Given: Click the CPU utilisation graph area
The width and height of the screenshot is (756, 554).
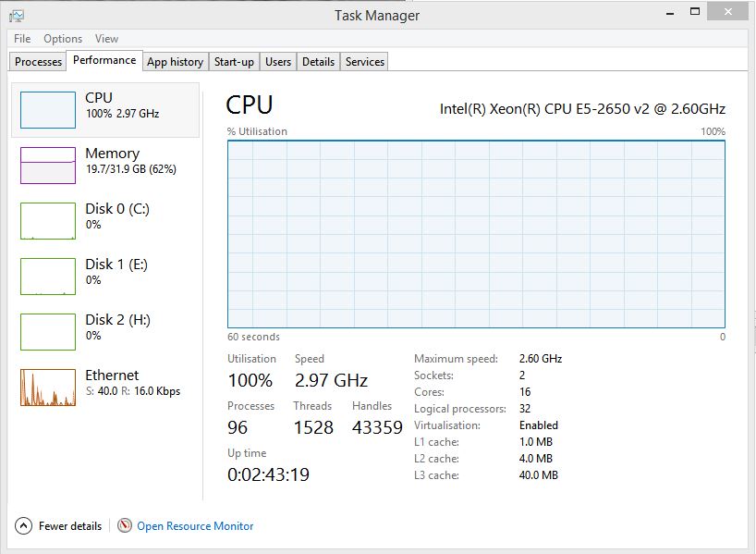Looking at the screenshot, I should click(x=476, y=234).
